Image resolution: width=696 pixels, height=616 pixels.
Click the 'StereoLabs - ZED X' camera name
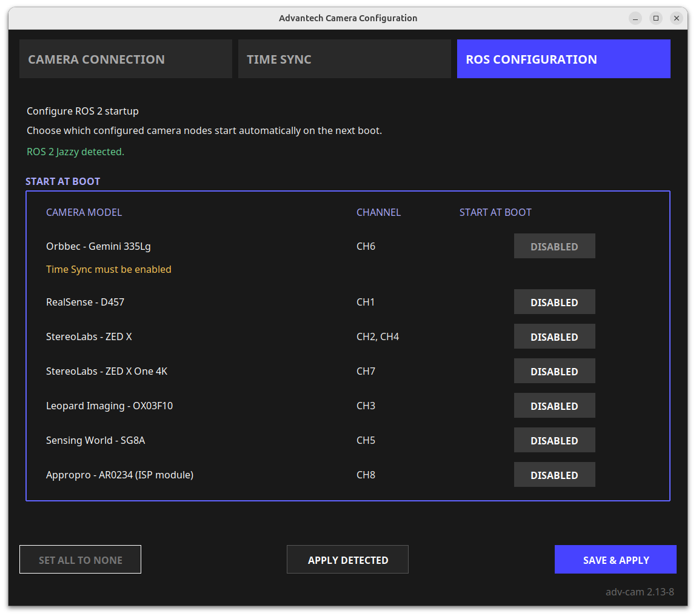tap(89, 337)
